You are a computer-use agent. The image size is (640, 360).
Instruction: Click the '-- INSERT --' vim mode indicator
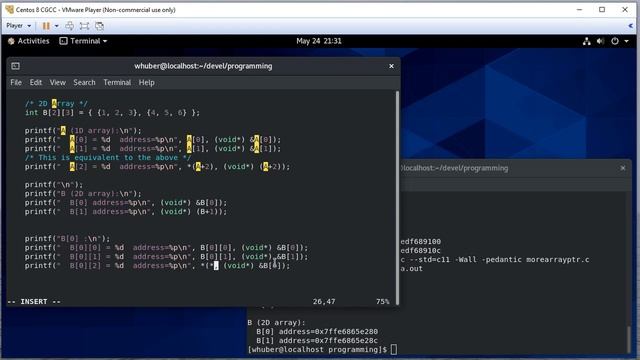point(34,302)
